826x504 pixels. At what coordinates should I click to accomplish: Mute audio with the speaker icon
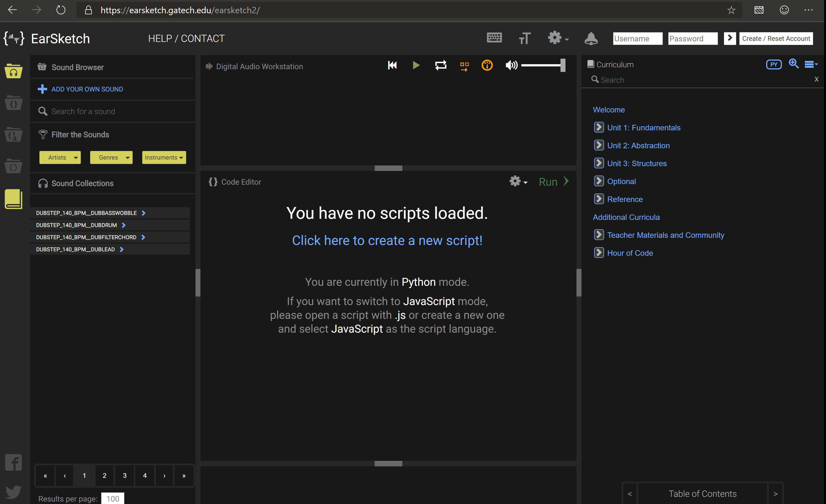pos(511,65)
